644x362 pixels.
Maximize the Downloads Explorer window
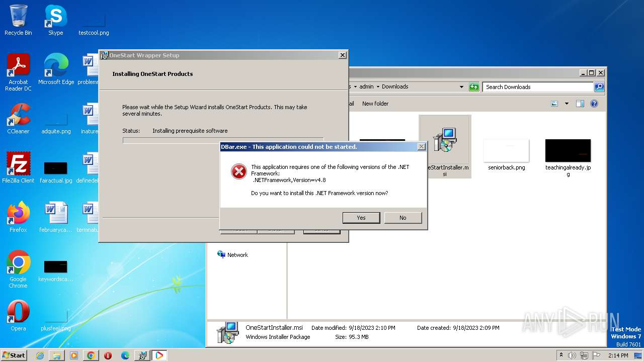pos(592,72)
